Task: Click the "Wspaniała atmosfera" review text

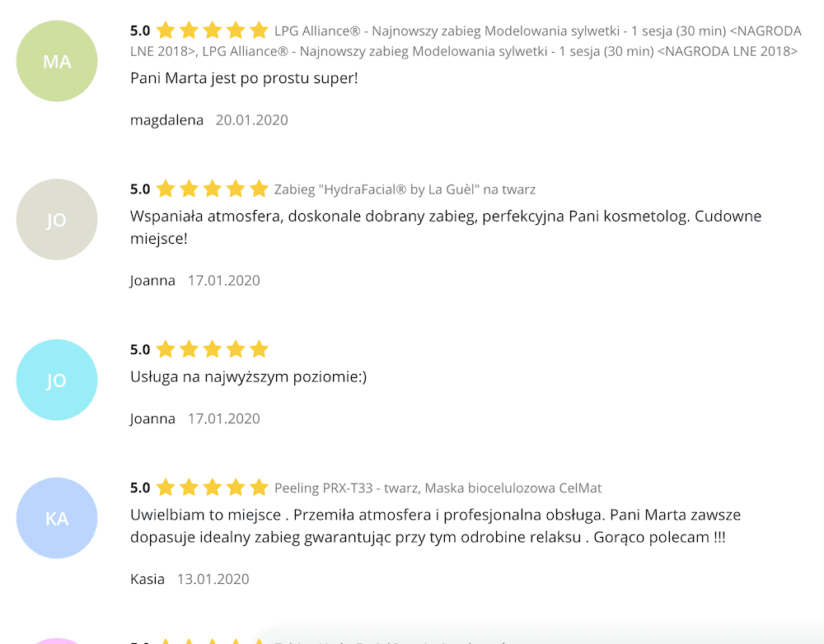Action: [445, 217]
